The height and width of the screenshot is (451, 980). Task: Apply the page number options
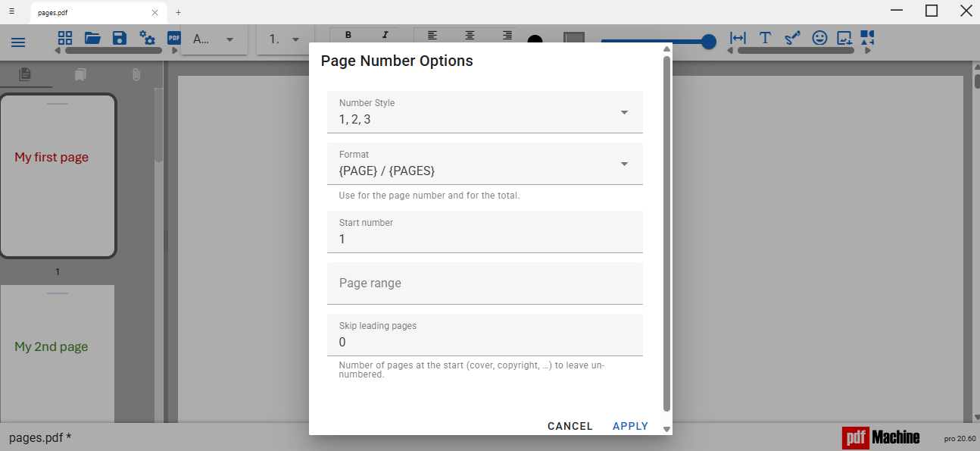coord(630,426)
